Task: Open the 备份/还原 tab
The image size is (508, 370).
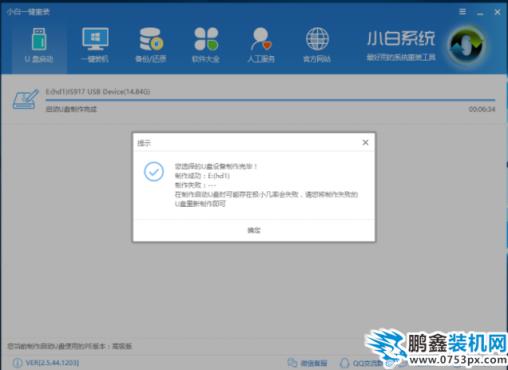Action: pyautogui.click(x=150, y=46)
